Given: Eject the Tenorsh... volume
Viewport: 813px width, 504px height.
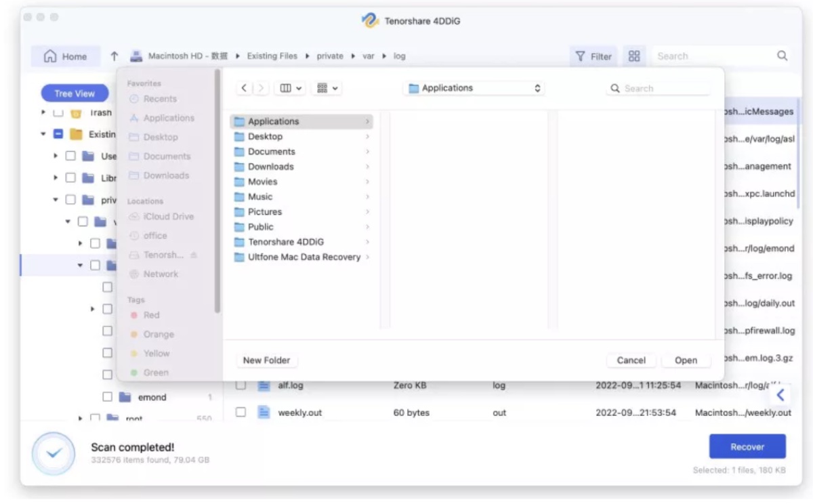Looking at the screenshot, I should [x=194, y=255].
